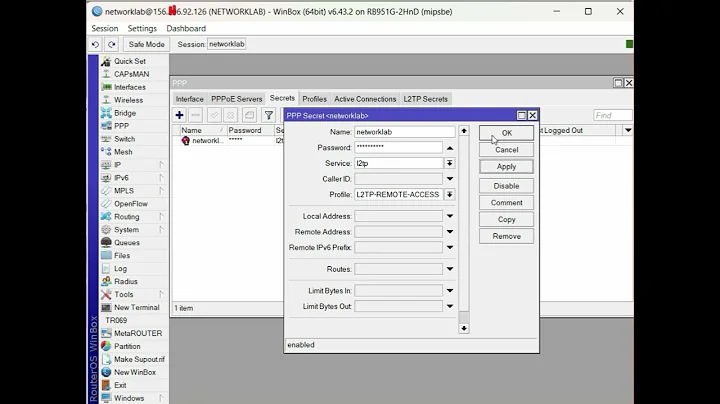The width and height of the screenshot is (720, 404).
Task: Open the Profile dropdown
Action: click(x=450, y=195)
